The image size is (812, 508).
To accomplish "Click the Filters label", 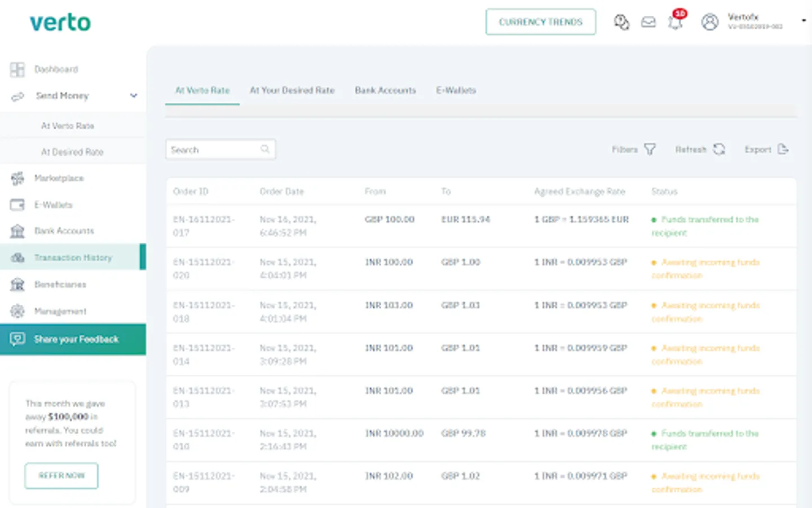I will tap(625, 150).
